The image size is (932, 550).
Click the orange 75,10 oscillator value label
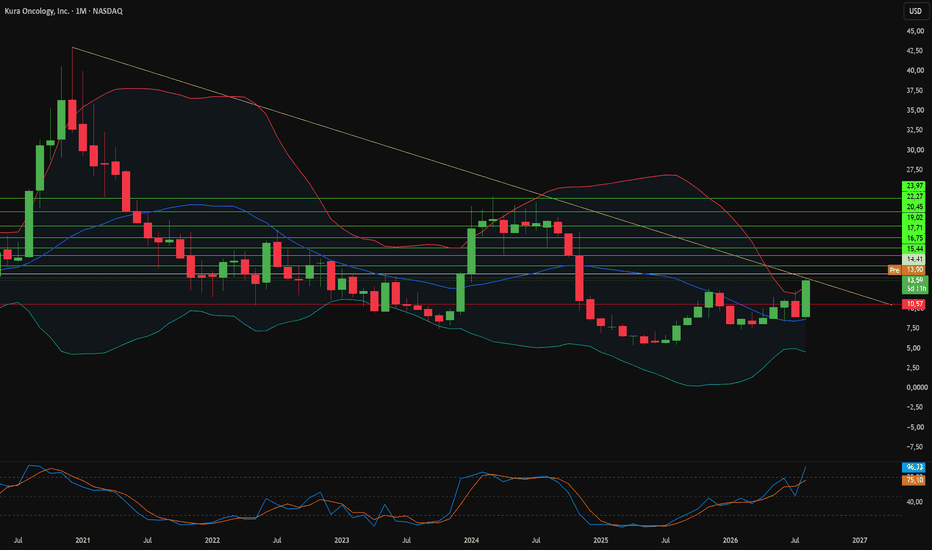(x=914, y=480)
